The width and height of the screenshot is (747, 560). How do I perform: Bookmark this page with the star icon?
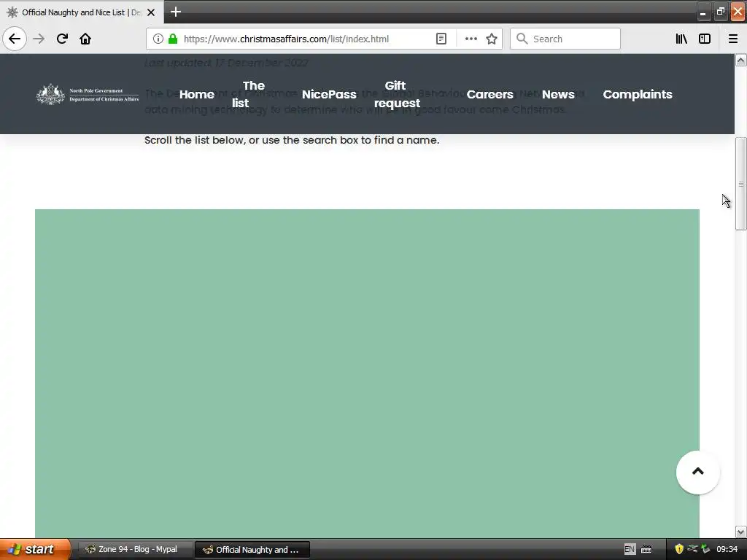click(492, 39)
